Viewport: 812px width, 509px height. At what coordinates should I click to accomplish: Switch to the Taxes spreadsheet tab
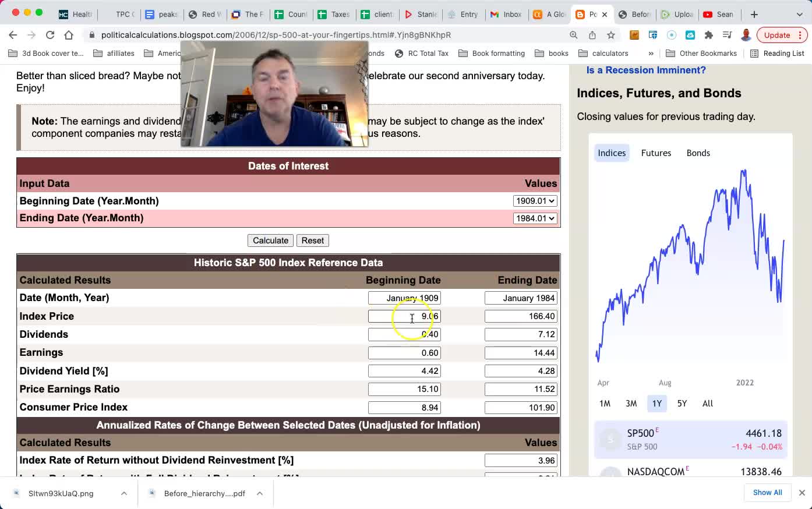coord(334,14)
